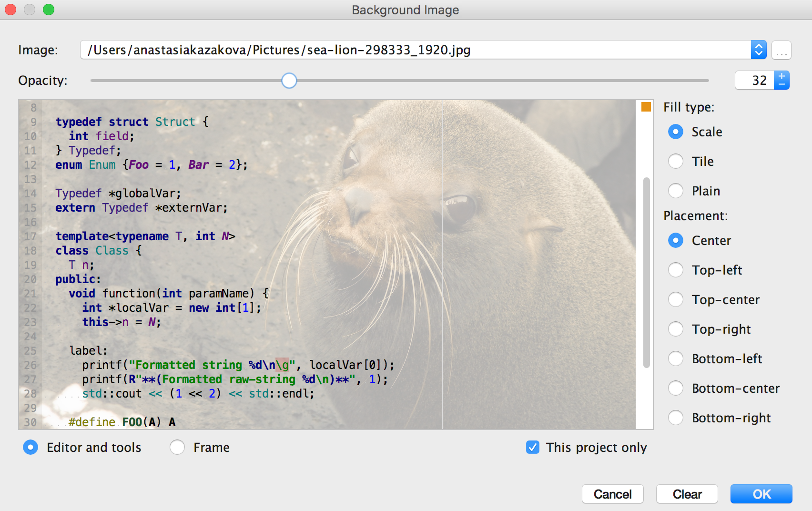Set placement to Top-center
812x511 pixels.
click(x=676, y=300)
